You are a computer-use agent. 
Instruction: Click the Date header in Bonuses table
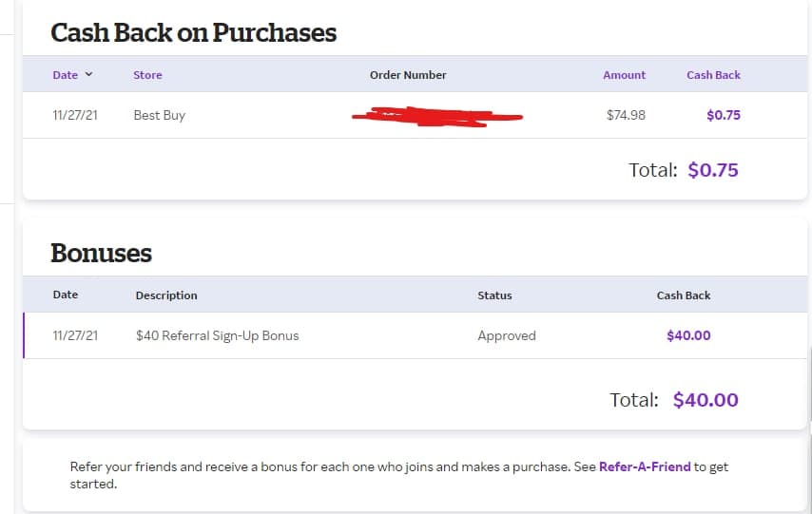tap(66, 295)
